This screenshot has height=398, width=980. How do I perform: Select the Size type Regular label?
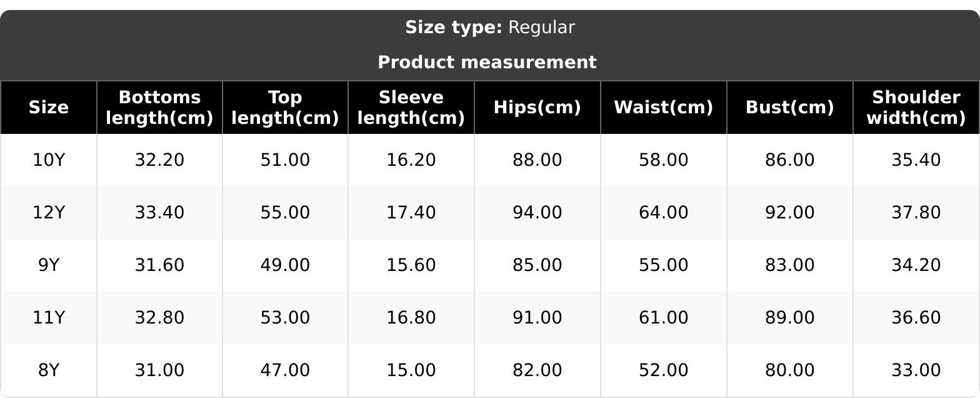[490, 28]
